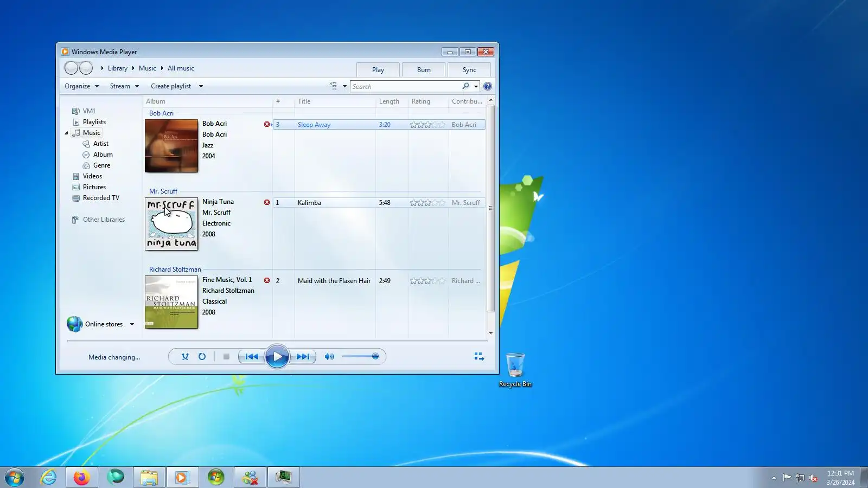The image size is (868, 488).
Task: Switch to the Sync tab
Action: [469, 70]
